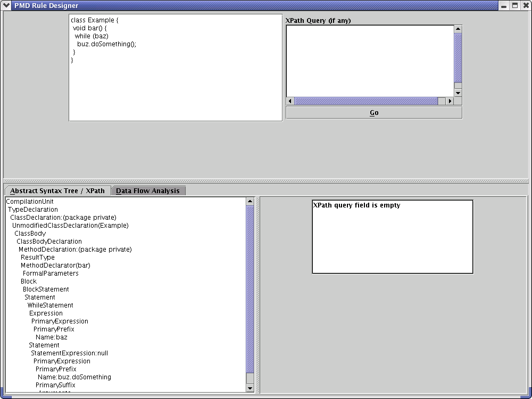Select the PrimarySuffix tree node

55,385
